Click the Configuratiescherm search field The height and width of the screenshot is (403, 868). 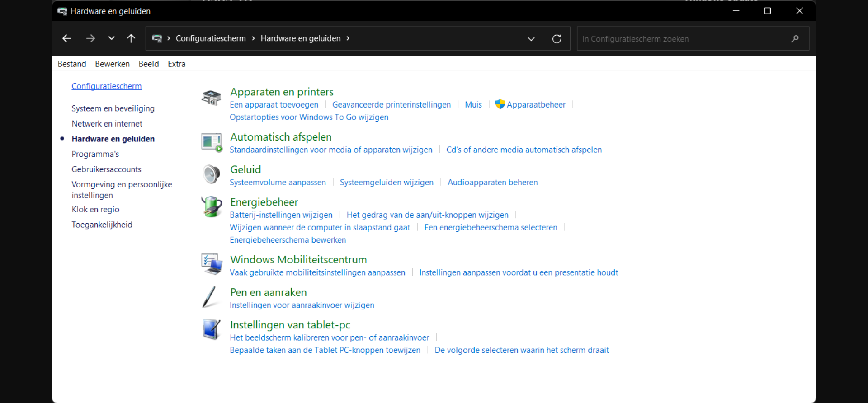point(683,39)
